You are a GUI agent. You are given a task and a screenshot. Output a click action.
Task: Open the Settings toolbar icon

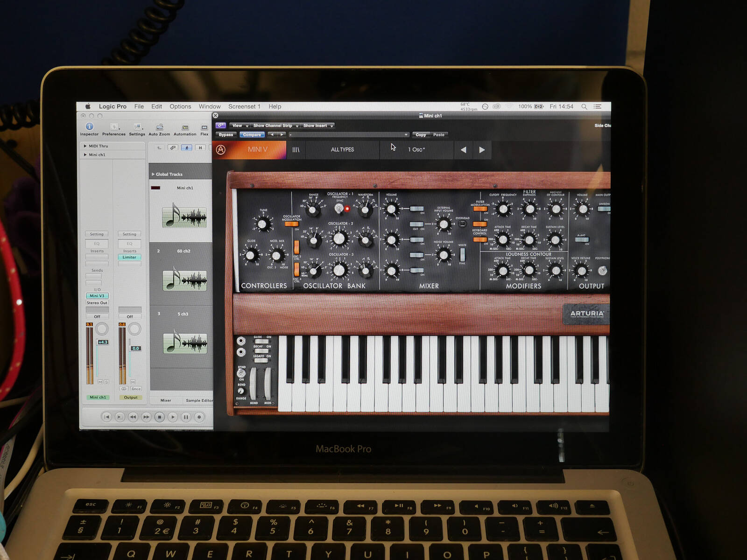click(137, 126)
